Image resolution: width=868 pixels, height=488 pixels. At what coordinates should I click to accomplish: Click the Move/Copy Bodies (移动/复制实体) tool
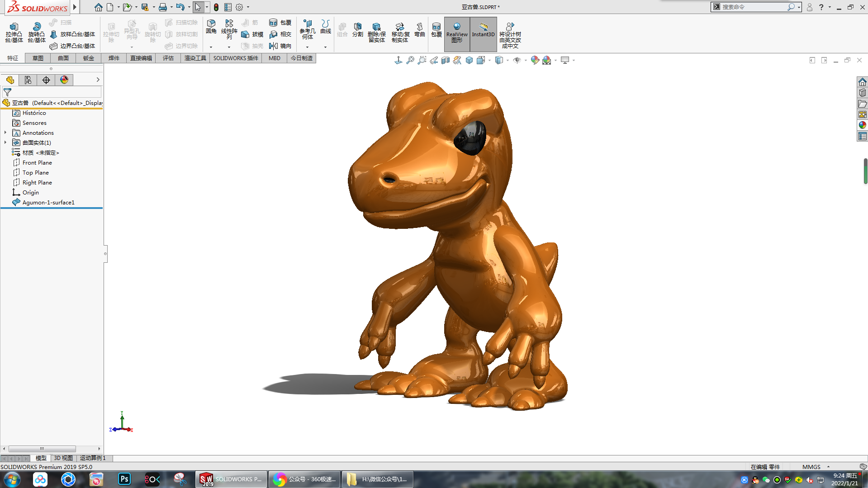[400, 33]
